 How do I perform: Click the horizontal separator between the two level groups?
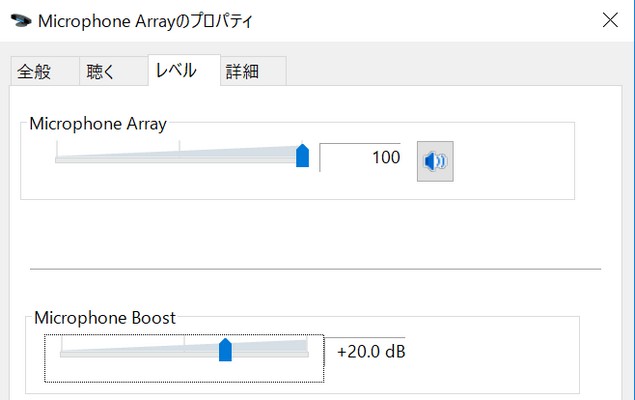point(315,269)
